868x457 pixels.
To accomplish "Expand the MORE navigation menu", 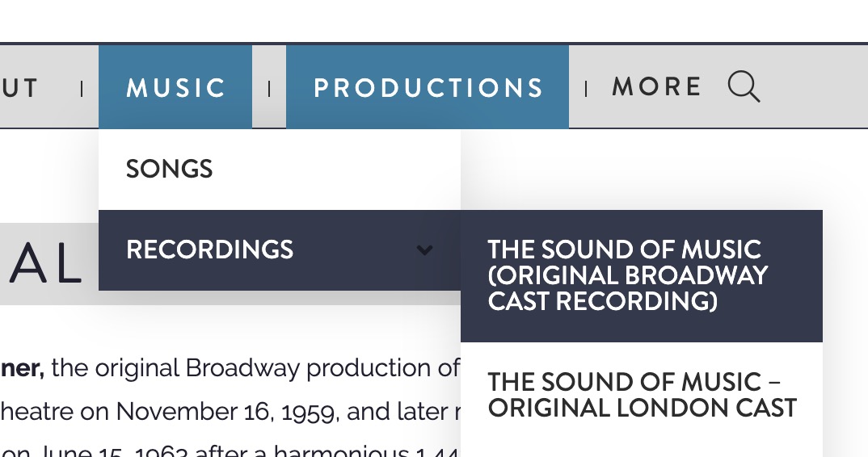I will click(656, 87).
